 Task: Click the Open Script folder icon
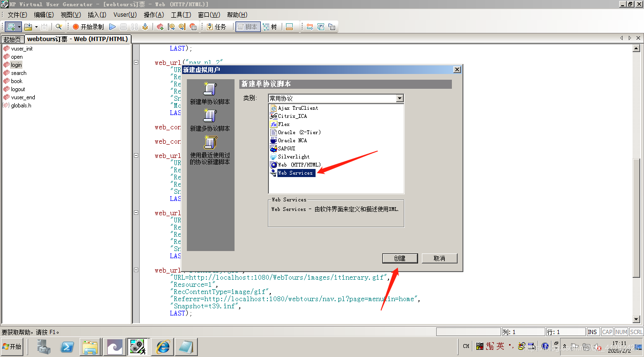coord(28,27)
